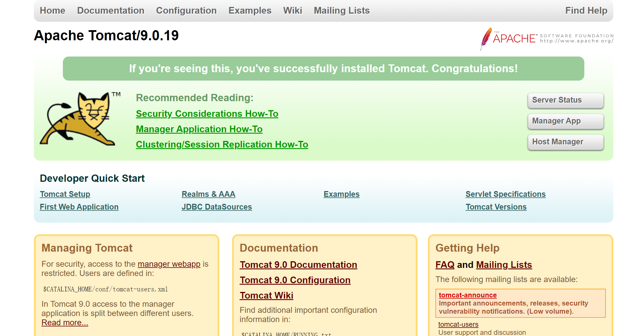Click the manager webapp link
The image size is (644, 336).
169,264
